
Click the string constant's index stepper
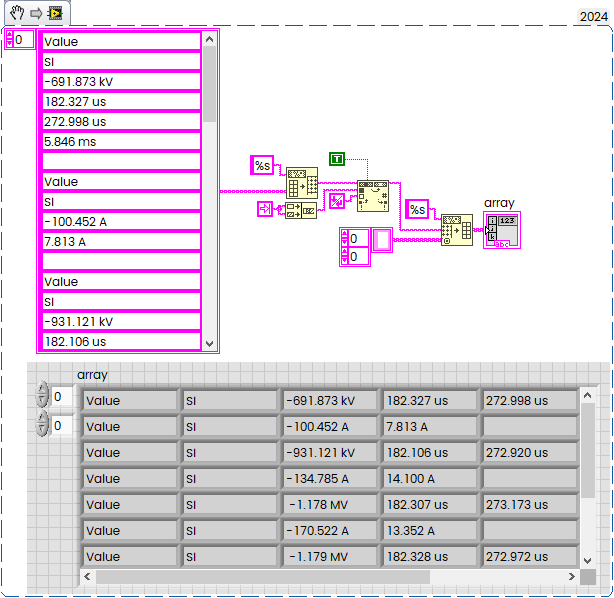pos(9,39)
